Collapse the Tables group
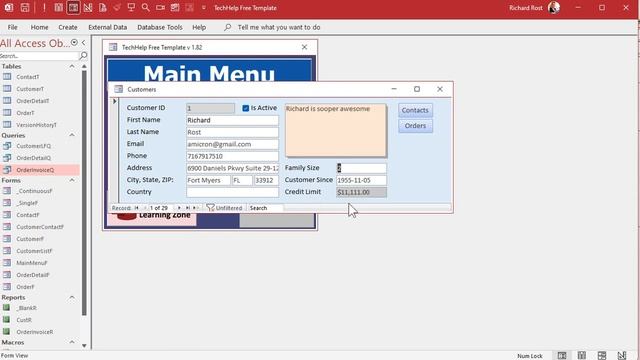 pyautogui.click(x=72, y=66)
